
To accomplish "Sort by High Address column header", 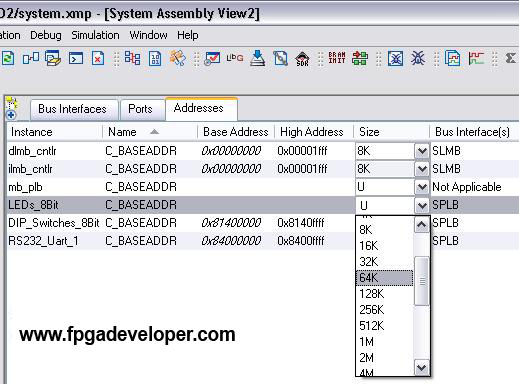I will tap(314, 132).
